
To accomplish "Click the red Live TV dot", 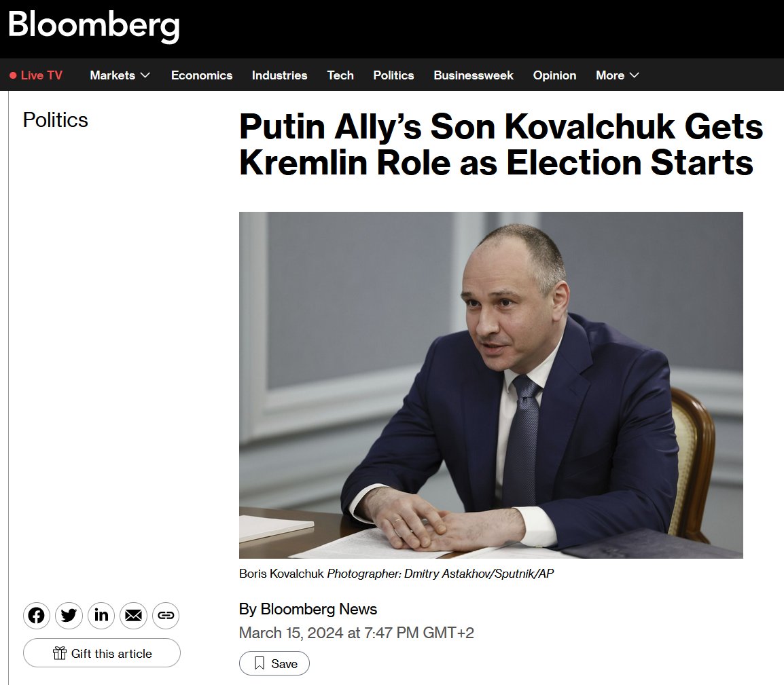I will (x=13, y=75).
